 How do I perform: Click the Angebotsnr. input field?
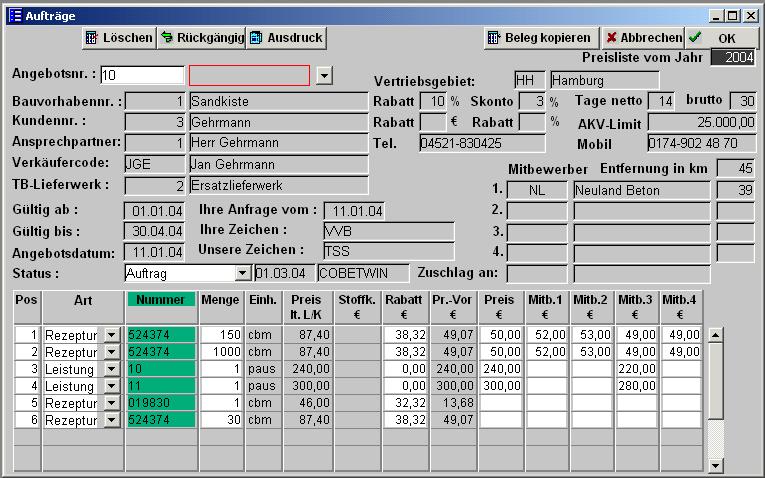142,76
